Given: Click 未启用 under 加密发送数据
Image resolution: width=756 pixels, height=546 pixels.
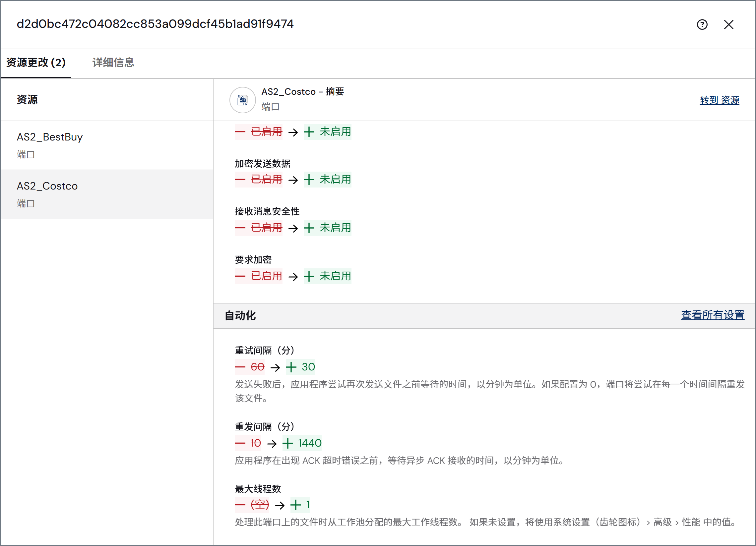Looking at the screenshot, I should coord(335,180).
